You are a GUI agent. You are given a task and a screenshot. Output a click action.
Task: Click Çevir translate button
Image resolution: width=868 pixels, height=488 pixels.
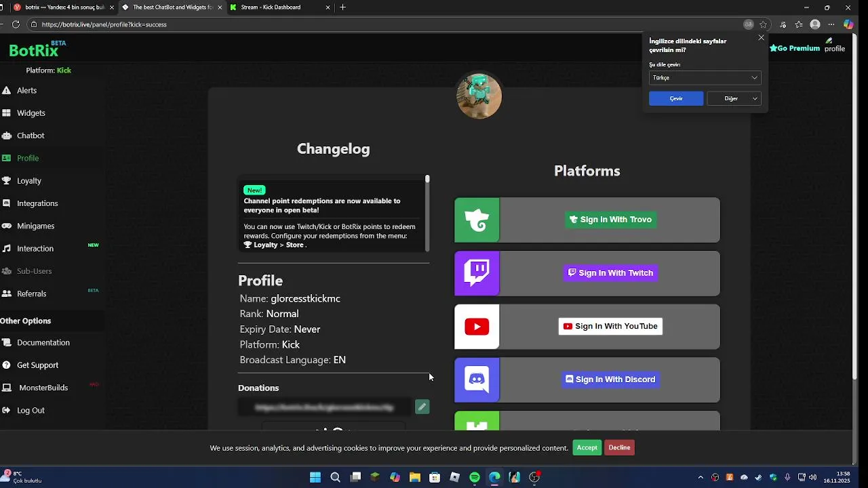click(676, 98)
